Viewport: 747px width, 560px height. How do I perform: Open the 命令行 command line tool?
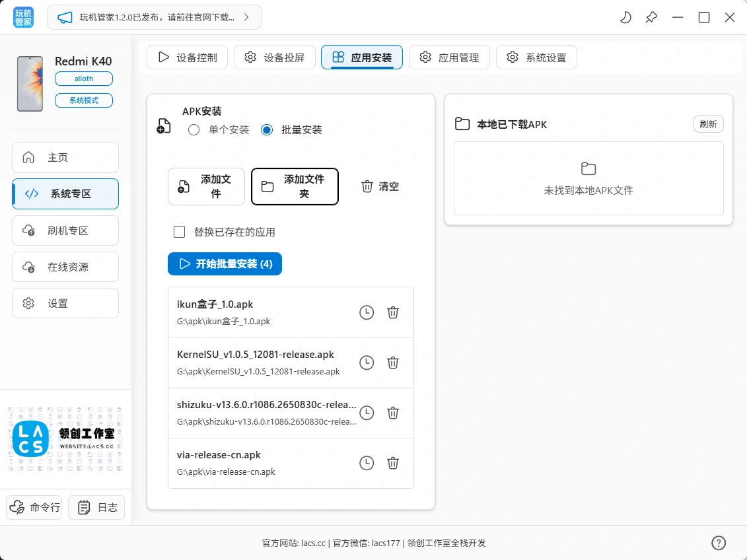coord(34,507)
